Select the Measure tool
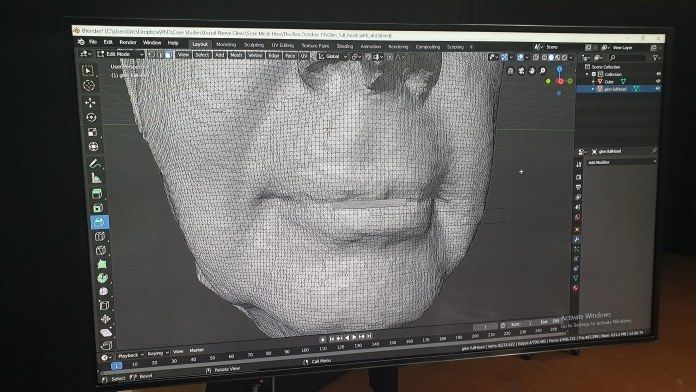The image size is (696, 392). pos(96,178)
